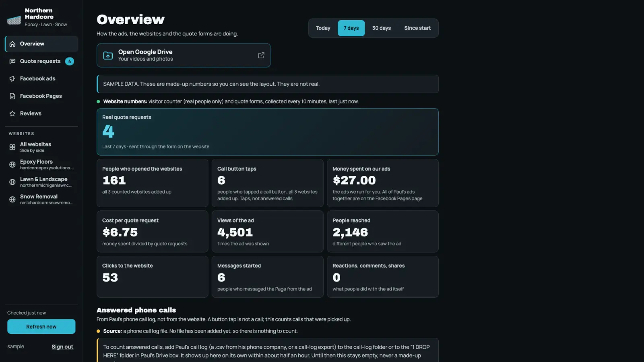Open the Overview sidebar item
Screen dimensions: 644x362
click(41, 44)
